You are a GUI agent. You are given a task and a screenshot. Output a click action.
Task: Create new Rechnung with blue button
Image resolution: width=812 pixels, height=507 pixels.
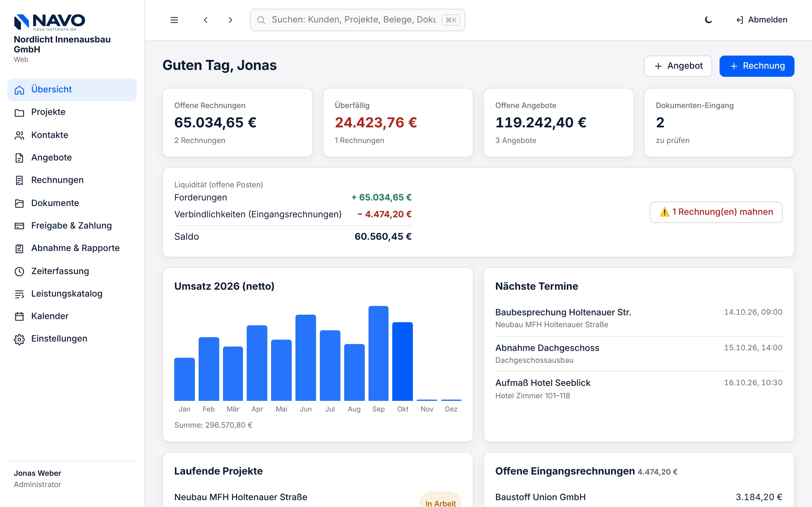point(757,66)
